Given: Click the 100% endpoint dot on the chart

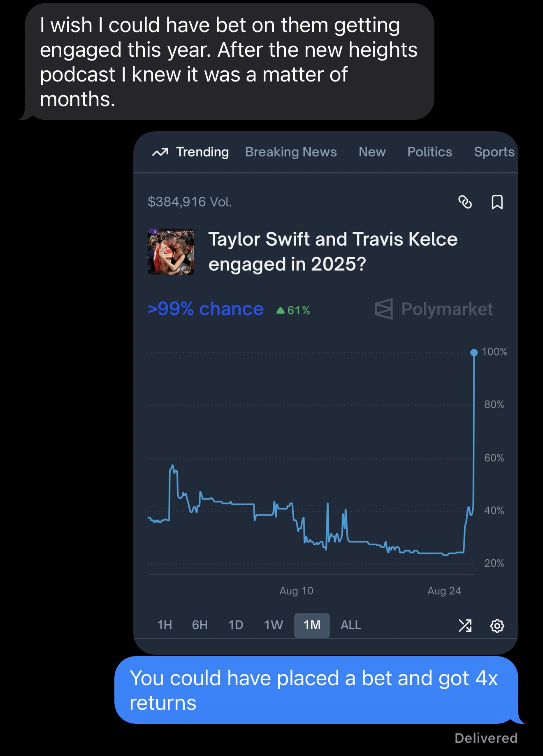Looking at the screenshot, I should pyautogui.click(x=474, y=352).
